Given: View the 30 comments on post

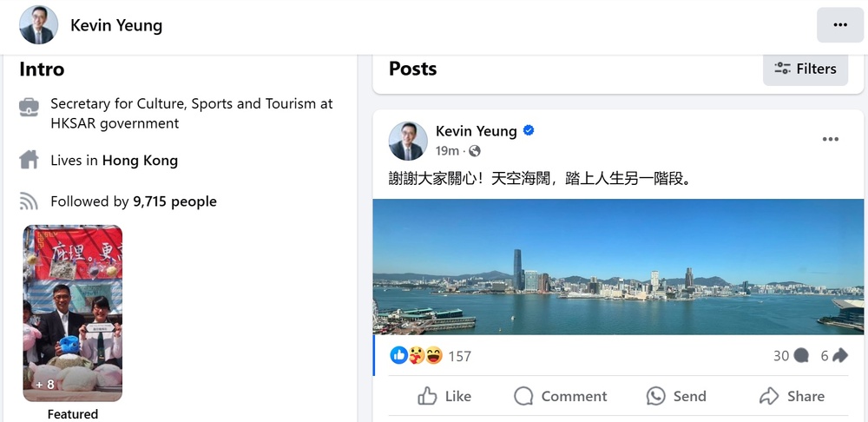Looking at the screenshot, I should pos(791,355).
